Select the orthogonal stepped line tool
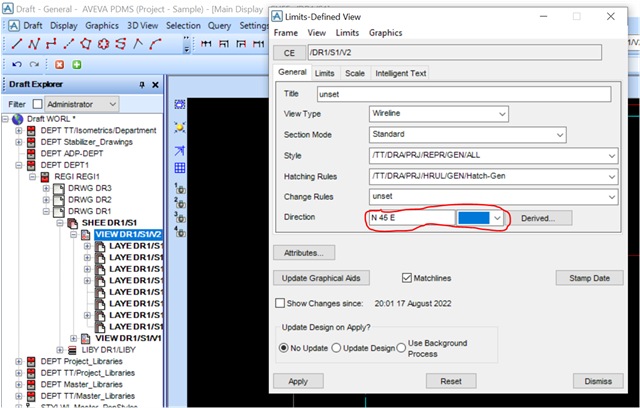The height and width of the screenshot is (408, 640). tap(51, 44)
